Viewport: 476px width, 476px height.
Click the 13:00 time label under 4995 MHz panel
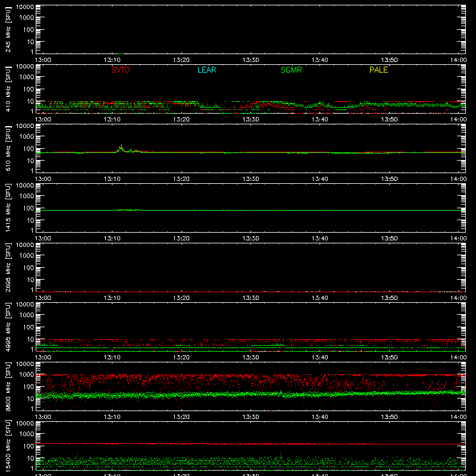point(43,358)
